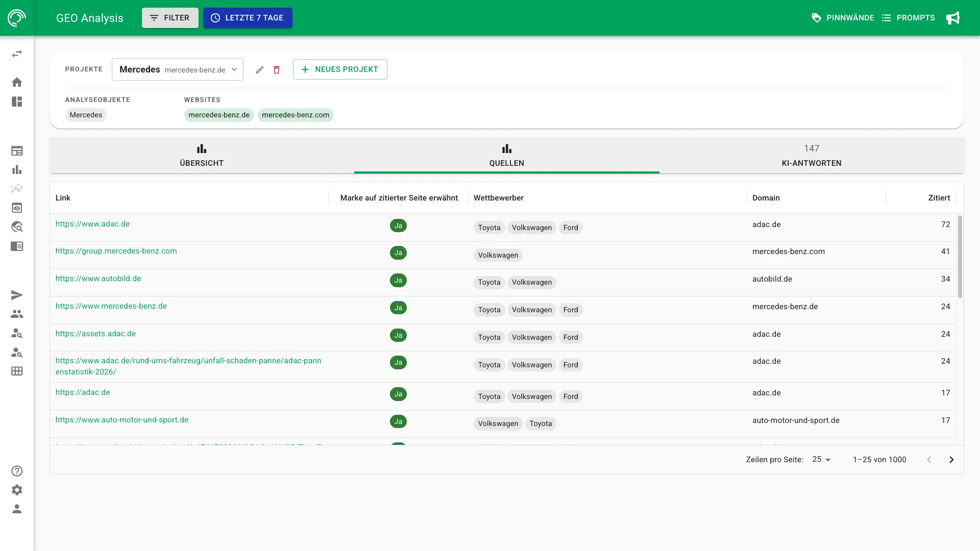Open the dashboard layout icon in sidebar

17,102
